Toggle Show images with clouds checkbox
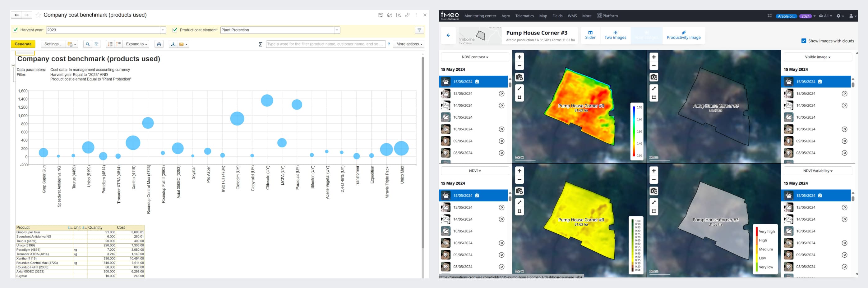The height and width of the screenshot is (288, 868). (804, 41)
